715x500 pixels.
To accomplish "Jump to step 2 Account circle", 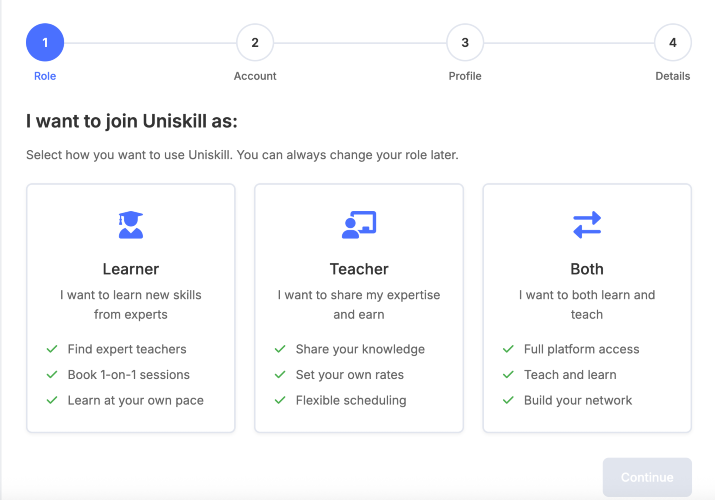I will [x=255, y=42].
